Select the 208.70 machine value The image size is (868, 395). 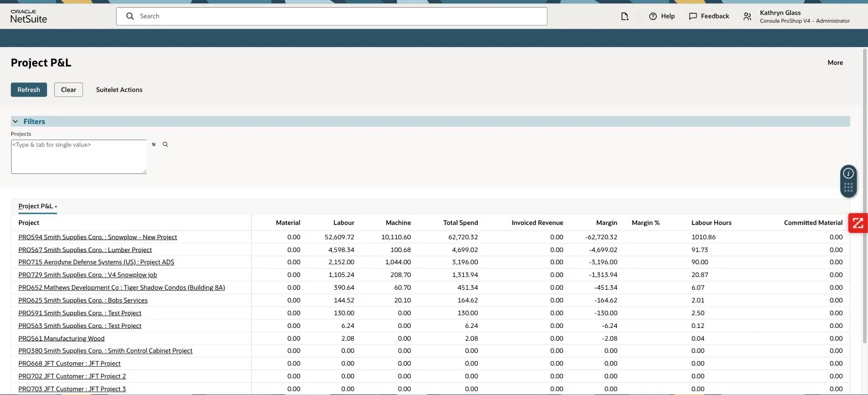click(401, 275)
